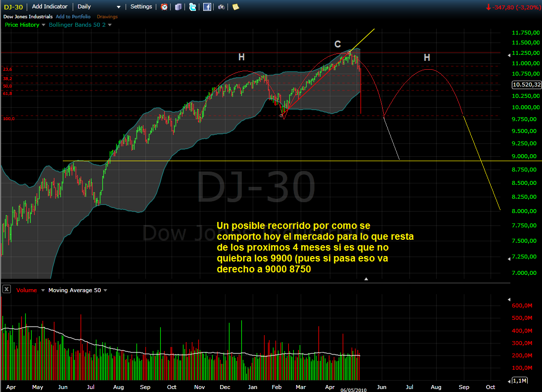Share the chart via the Facebook icon

207,7
